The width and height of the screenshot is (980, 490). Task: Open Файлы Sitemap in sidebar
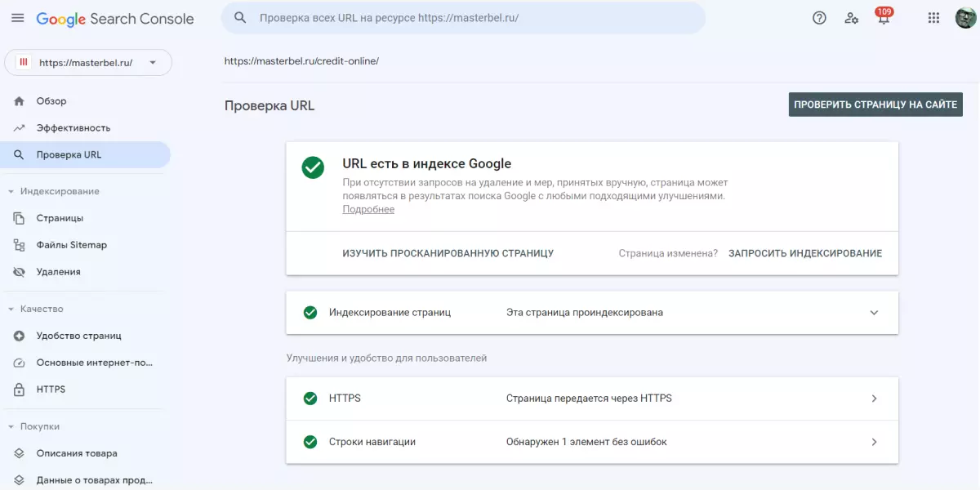tap(85, 245)
